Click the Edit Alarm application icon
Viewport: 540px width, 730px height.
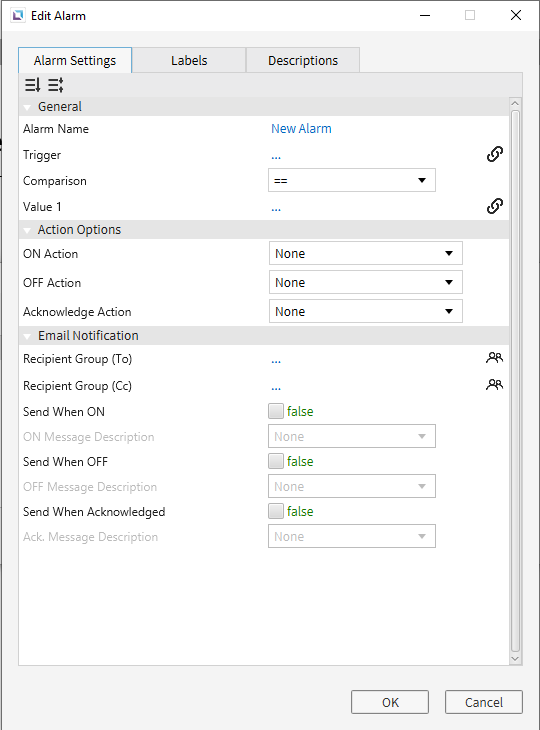point(18,15)
